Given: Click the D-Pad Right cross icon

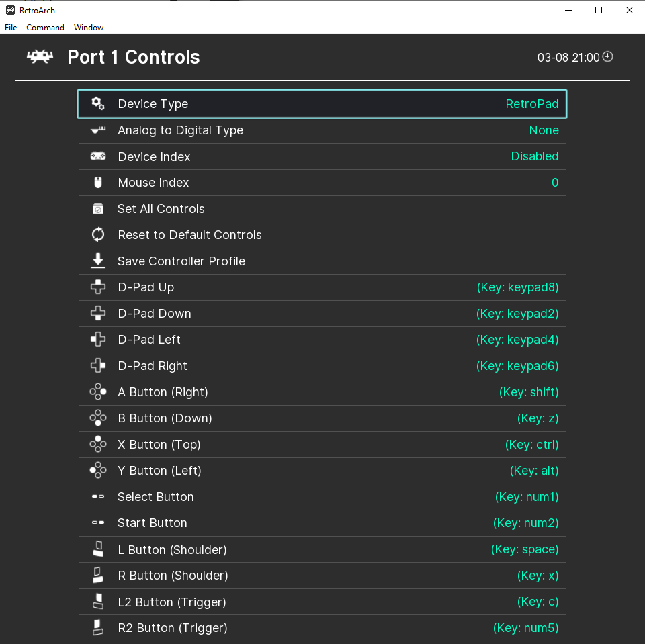Looking at the screenshot, I should (x=98, y=365).
